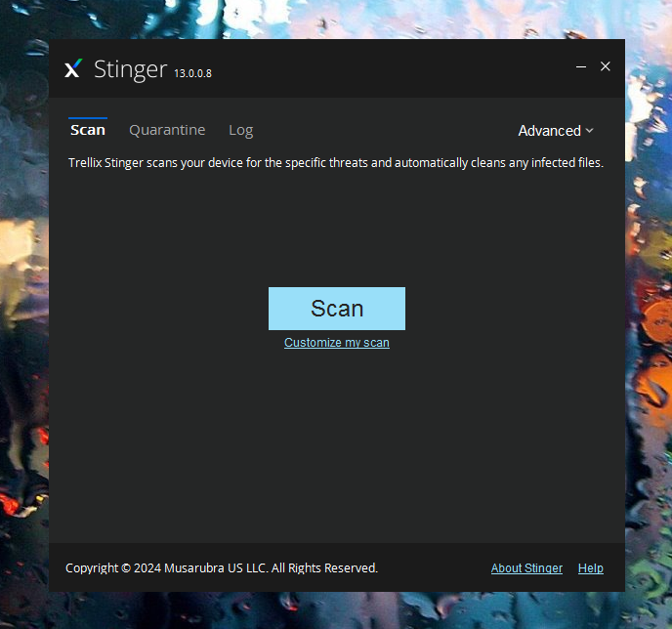Close the Stinger window

pyautogui.click(x=606, y=66)
